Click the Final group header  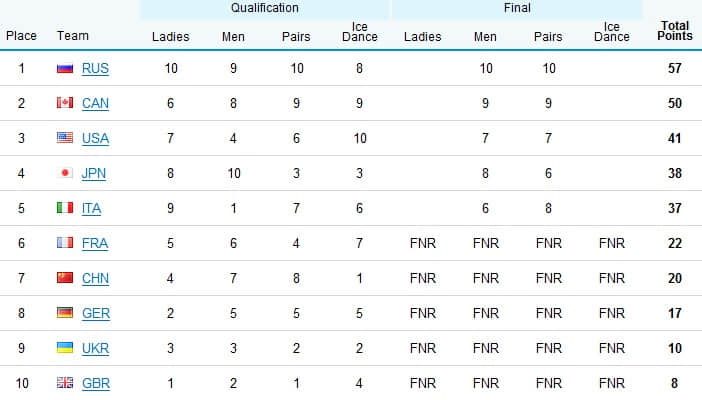[517, 8]
